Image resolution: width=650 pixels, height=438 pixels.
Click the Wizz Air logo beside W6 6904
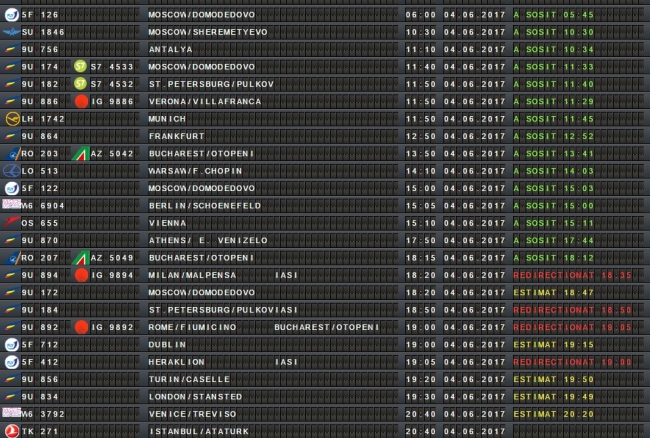point(11,204)
